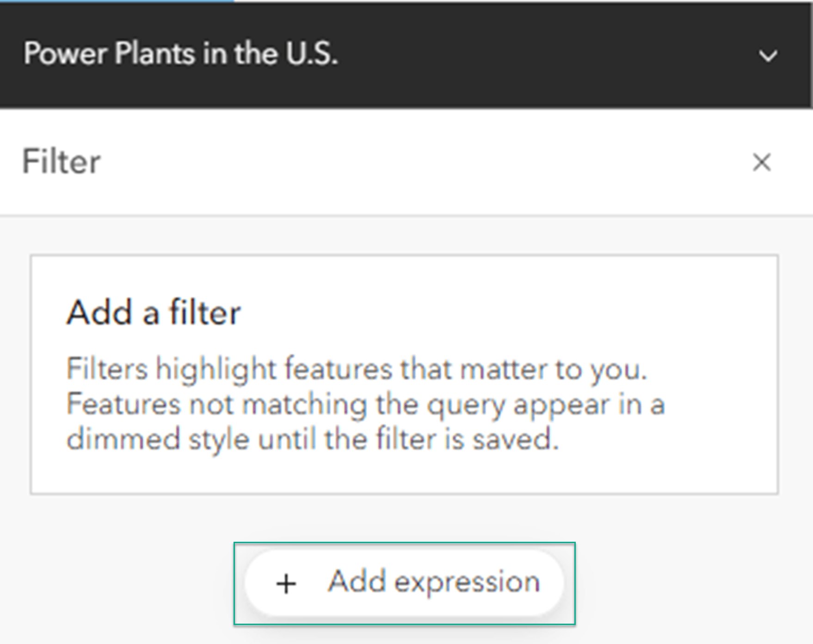Click inside the Add a filter box border
This screenshot has width=813, height=644.
402,375
